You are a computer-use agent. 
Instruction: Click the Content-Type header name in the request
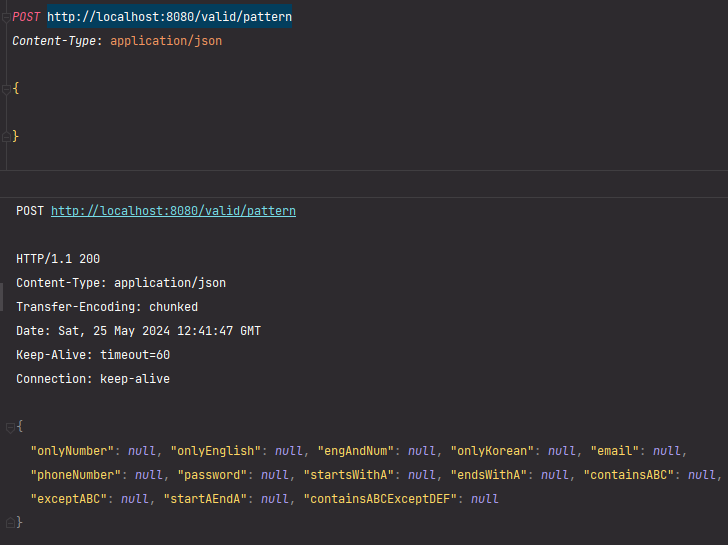(x=54, y=41)
